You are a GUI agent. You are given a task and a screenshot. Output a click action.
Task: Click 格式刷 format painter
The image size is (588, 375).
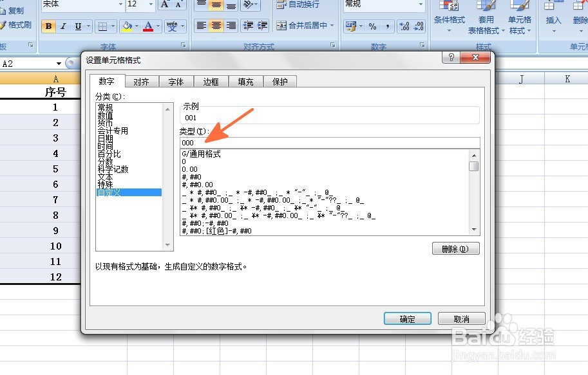point(15,24)
